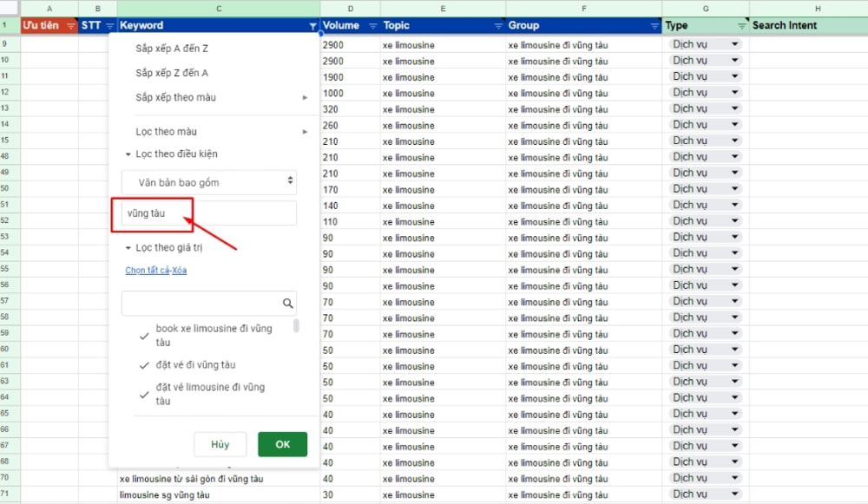Click Topic cell in row 71
The height and width of the screenshot is (504, 868).
(443, 494)
